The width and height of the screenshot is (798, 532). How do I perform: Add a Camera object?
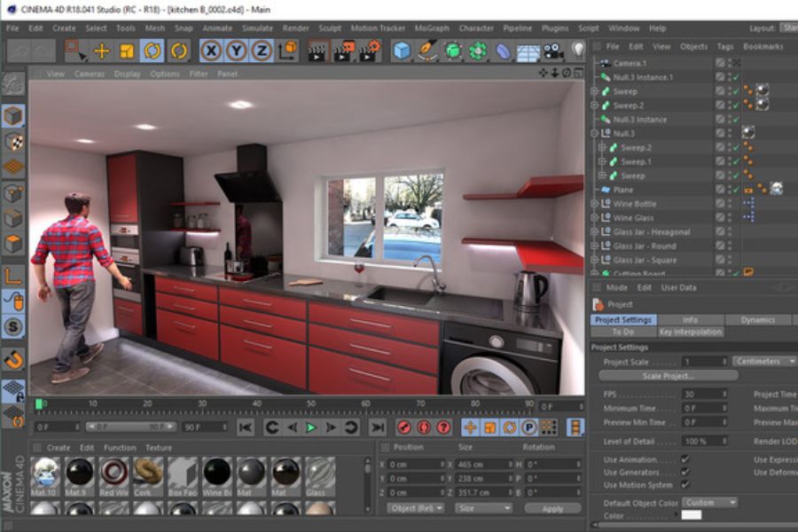(x=553, y=51)
